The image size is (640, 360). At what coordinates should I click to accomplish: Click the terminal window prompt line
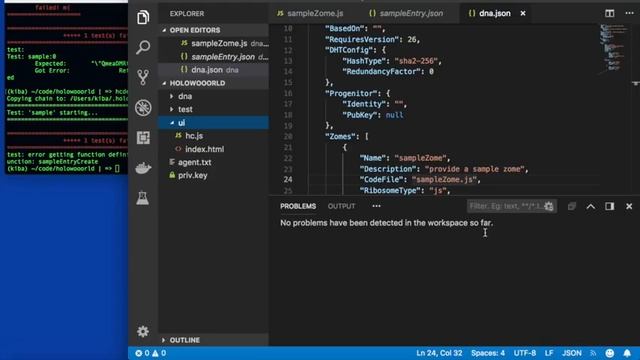click(64, 169)
